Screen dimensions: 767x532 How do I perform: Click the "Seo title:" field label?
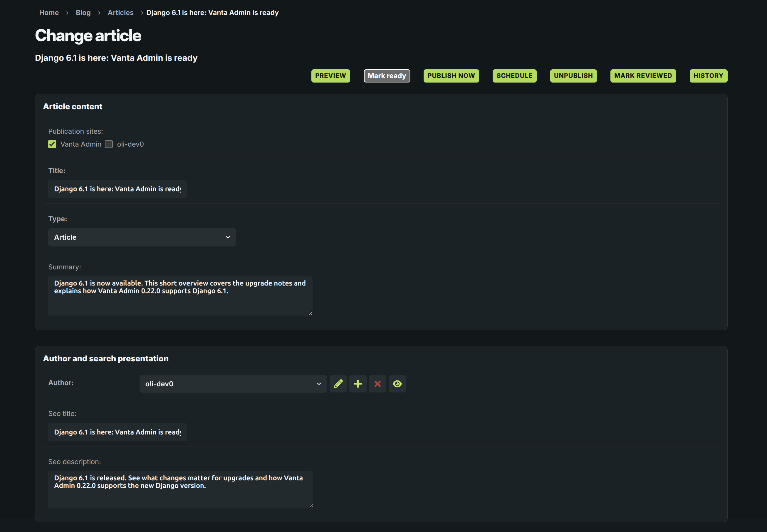coord(62,413)
